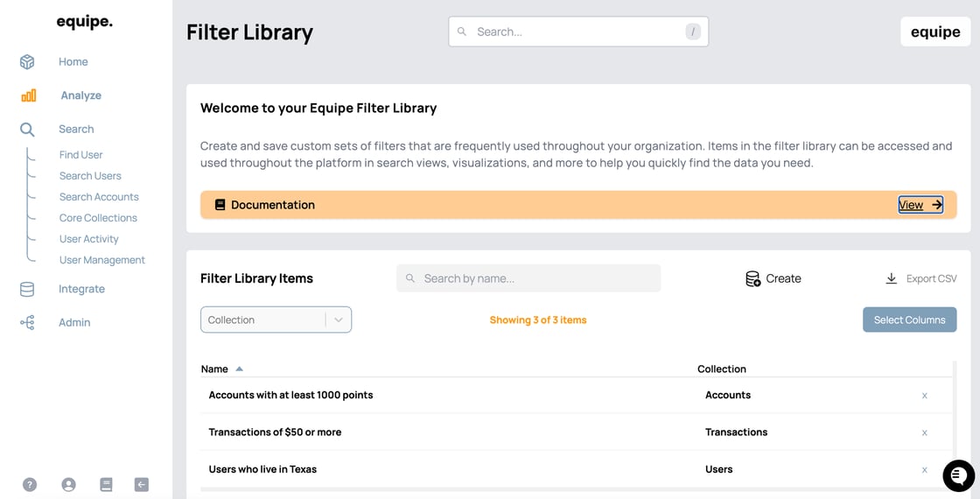980x499 pixels.
Task: Select Search Accounts
Action: pyautogui.click(x=99, y=197)
